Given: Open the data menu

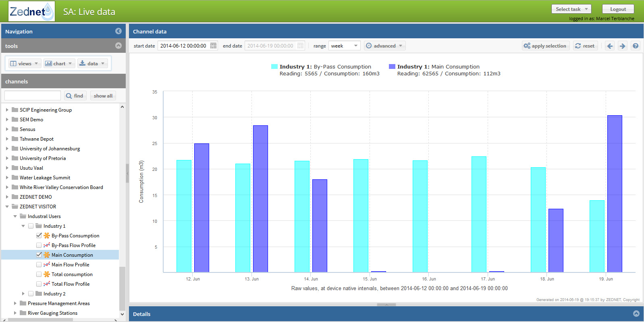Looking at the screenshot, I should (92, 63).
